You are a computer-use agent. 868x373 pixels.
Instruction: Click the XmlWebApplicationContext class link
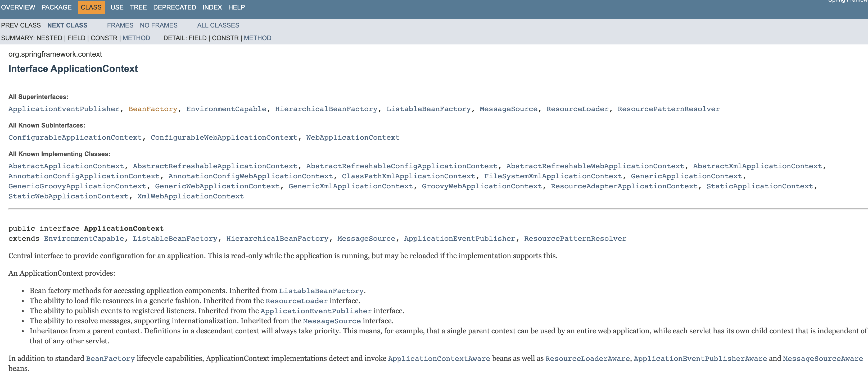[x=190, y=196]
